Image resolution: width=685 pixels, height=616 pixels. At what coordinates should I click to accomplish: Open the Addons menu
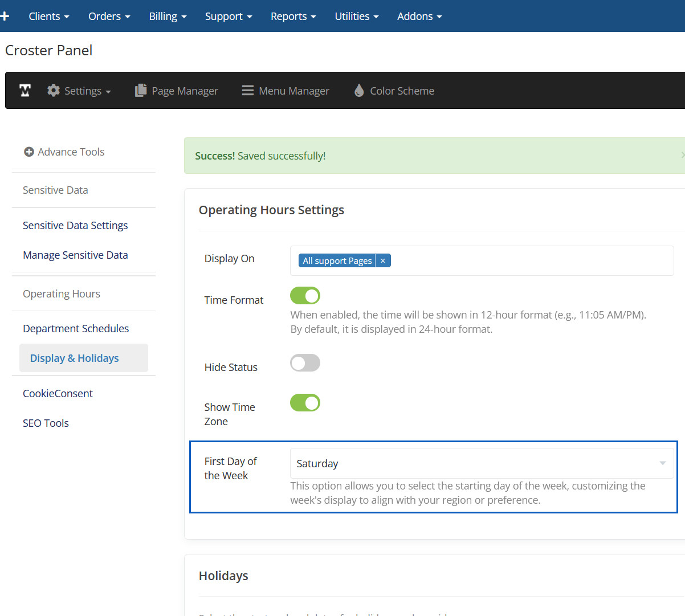point(419,16)
